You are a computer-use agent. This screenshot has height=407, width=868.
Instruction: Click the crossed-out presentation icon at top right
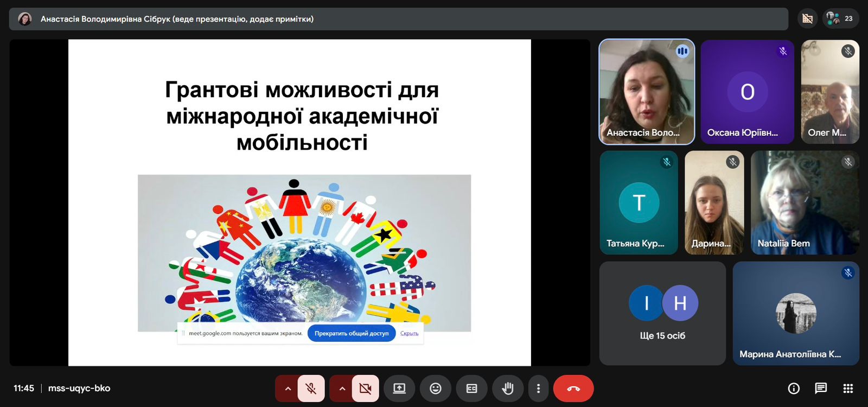tap(807, 18)
